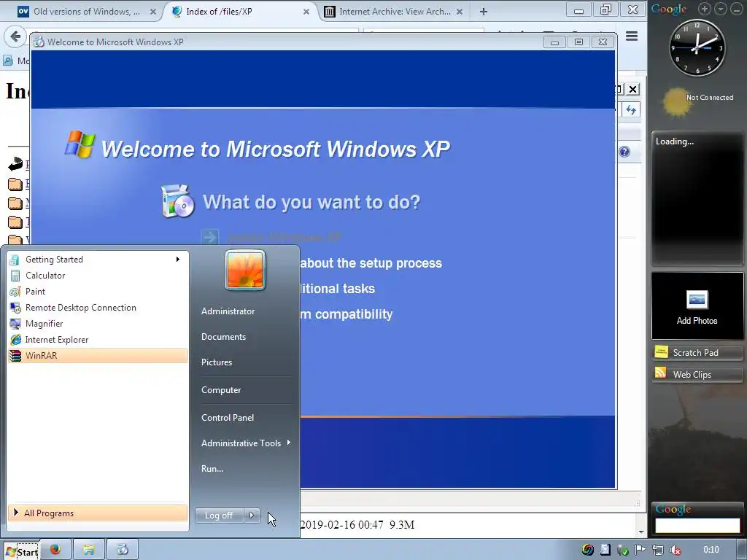This screenshot has width=747, height=560.
Task: Click the Start button
Action: 20,551
